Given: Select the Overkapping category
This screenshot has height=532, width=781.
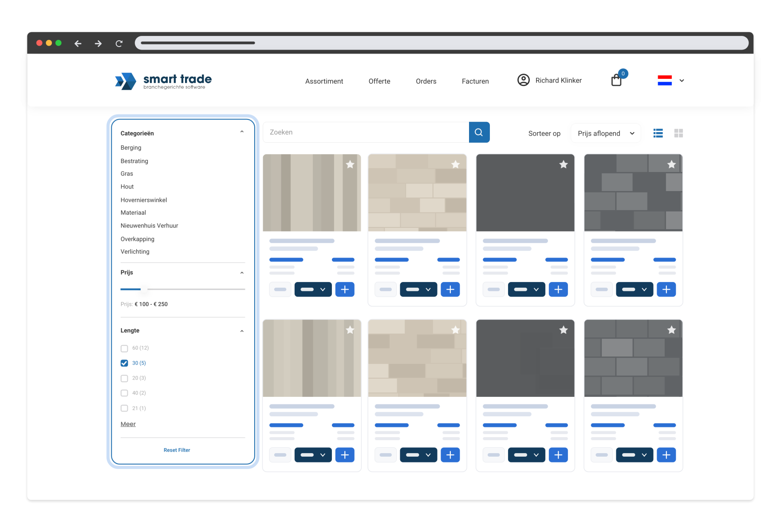Looking at the screenshot, I should point(138,239).
